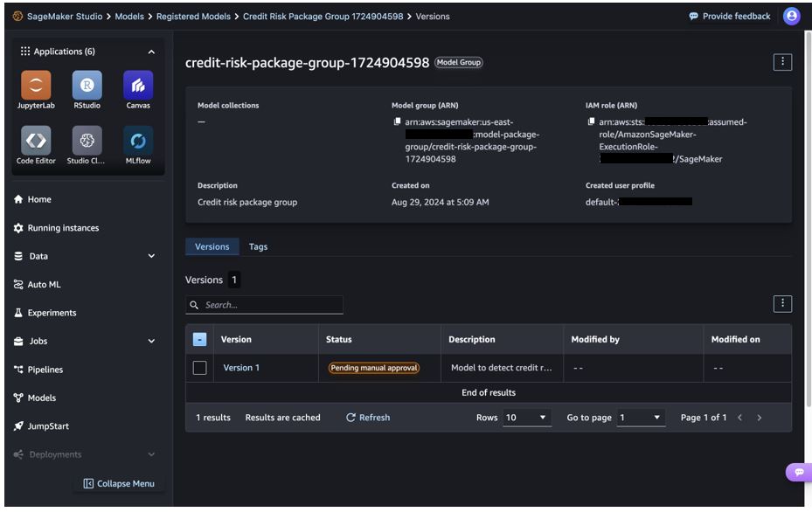
Task: Go to the next results page
Action: pyautogui.click(x=760, y=418)
